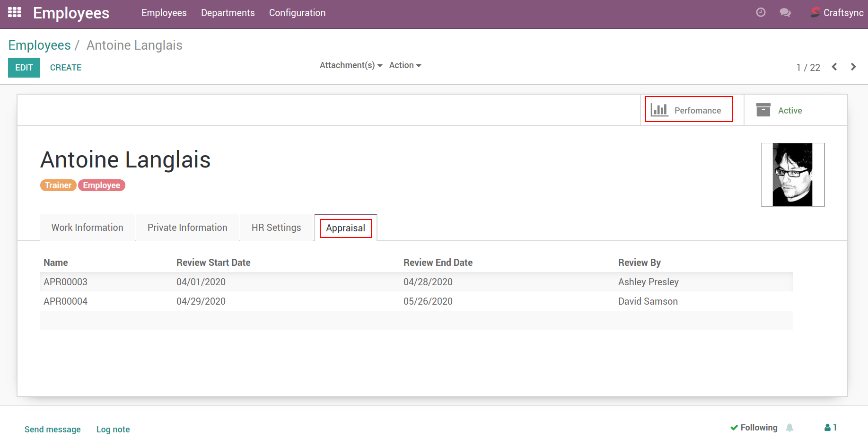Go to next employee record arrow

(x=853, y=67)
